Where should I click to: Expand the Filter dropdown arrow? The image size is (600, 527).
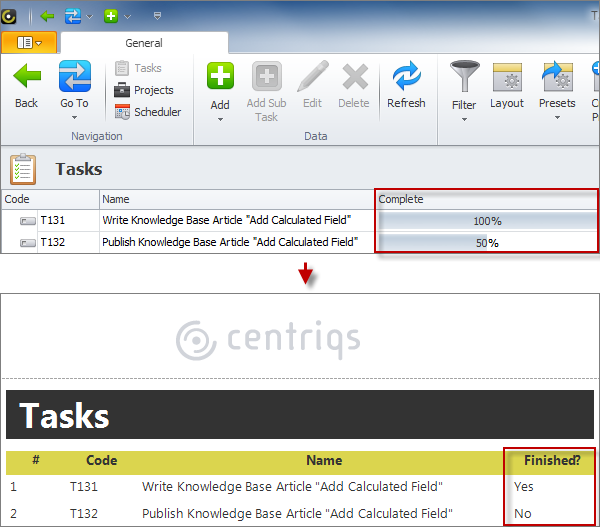[x=464, y=119]
